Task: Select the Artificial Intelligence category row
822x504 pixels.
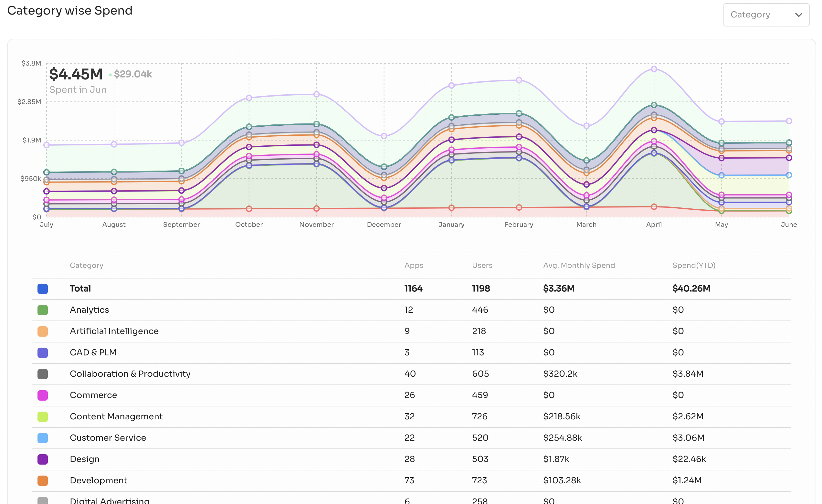Action: point(411,331)
